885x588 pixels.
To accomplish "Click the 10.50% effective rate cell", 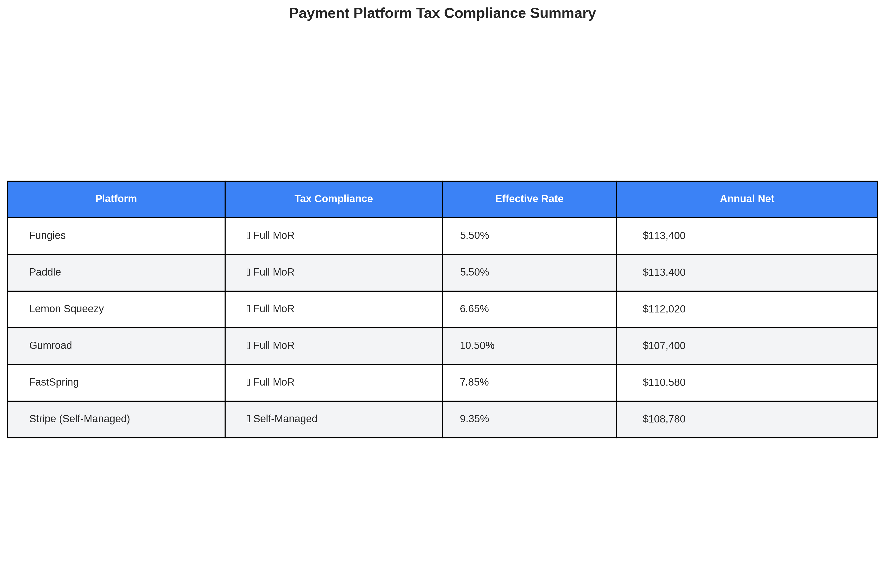I will [x=529, y=346].
